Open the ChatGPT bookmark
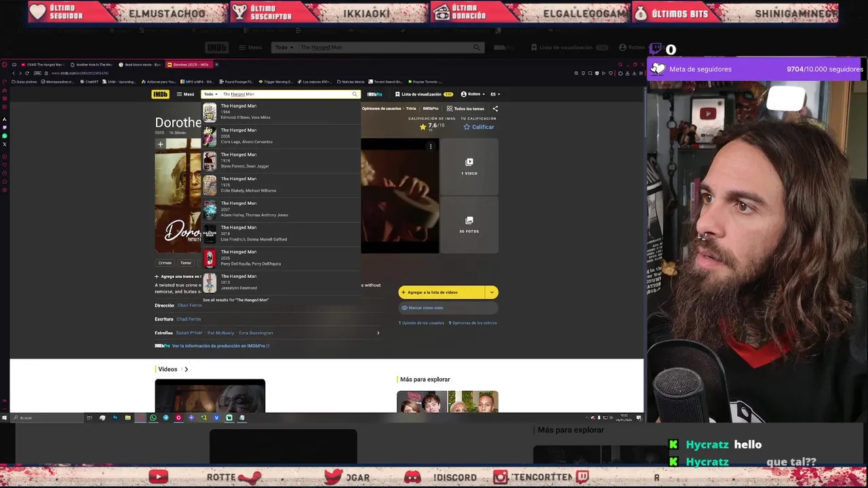Image resolution: width=868 pixels, height=488 pixels. click(x=90, y=82)
